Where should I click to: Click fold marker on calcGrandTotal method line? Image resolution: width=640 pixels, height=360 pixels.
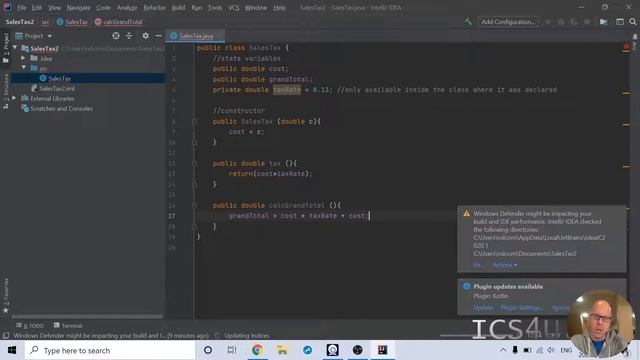(195, 205)
